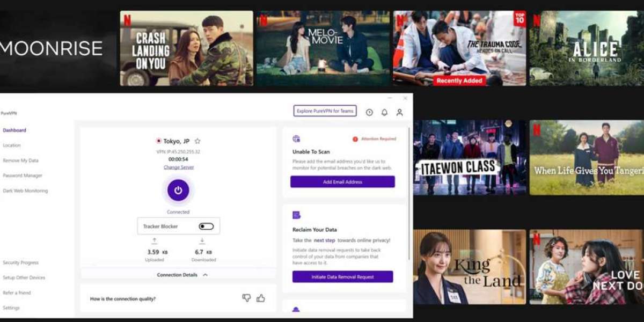Open the Location section from the sidebar
The height and width of the screenshot is (322, 644).
[x=12, y=145]
